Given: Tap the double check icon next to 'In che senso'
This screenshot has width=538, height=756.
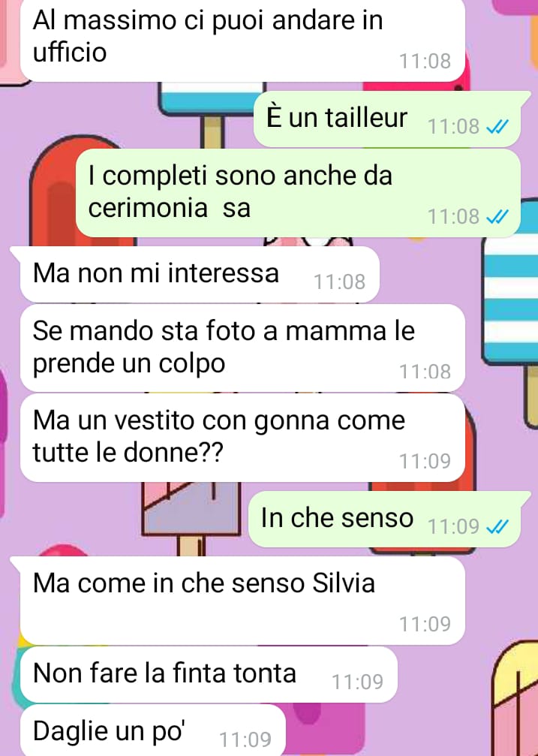Looking at the screenshot, I should click(x=497, y=528).
